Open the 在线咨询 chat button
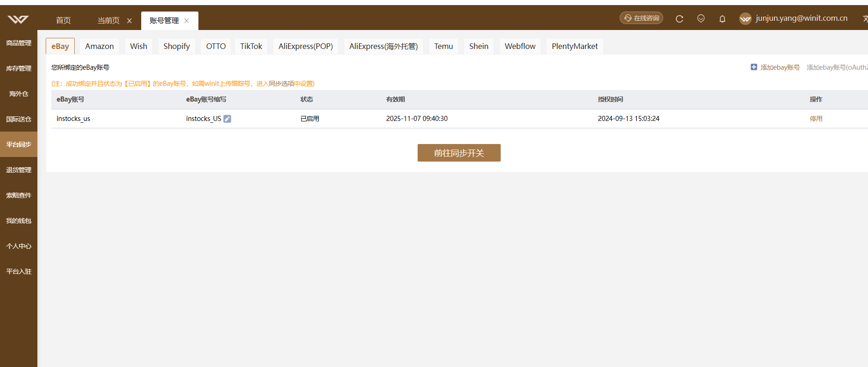The height and width of the screenshot is (367, 868). point(641,18)
